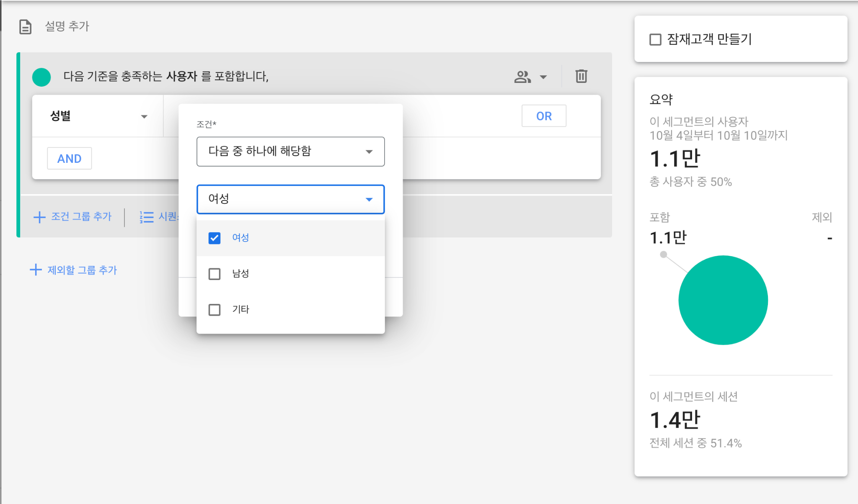Click the sequence list icon
The height and width of the screenshot is (504, 858).
click(147, 217)
